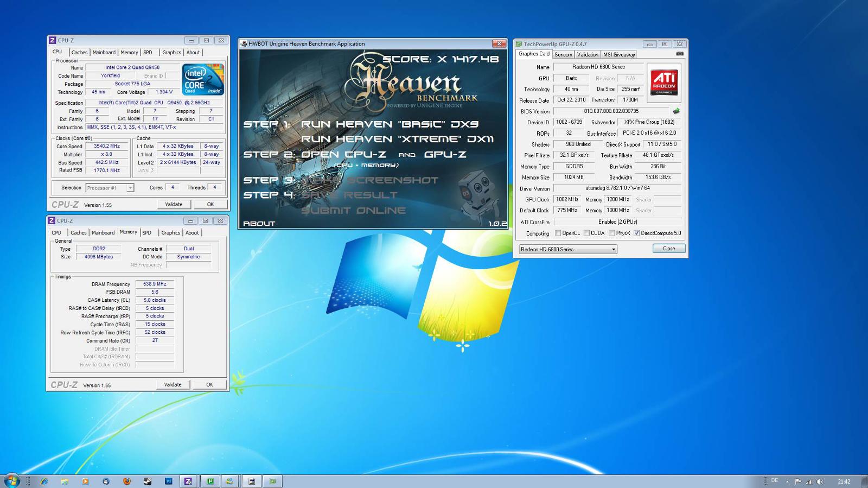
Task: Toggle the PhysX checkbox in GPU-Z
Action: point(611,233)
